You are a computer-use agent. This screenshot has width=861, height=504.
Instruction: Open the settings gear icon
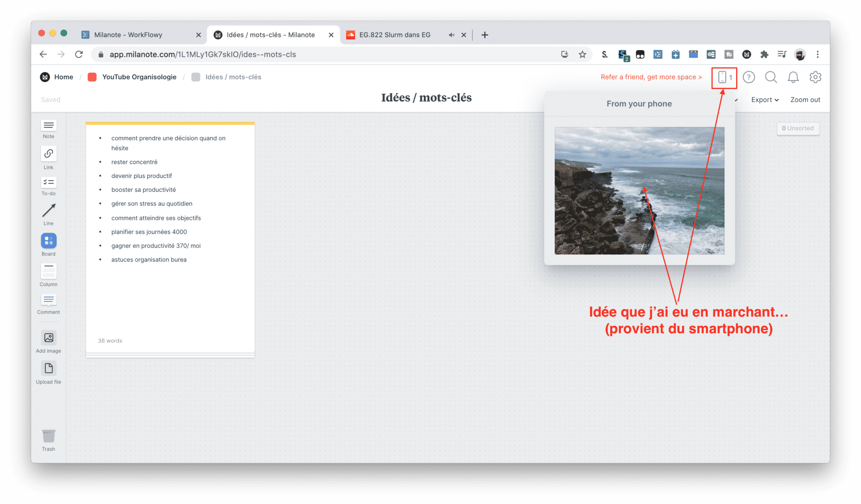pyautogui.click(x=816, y=77)
